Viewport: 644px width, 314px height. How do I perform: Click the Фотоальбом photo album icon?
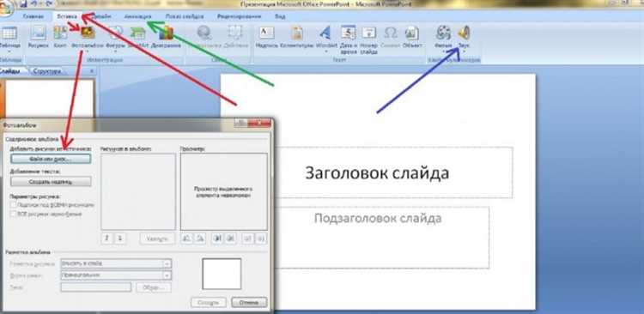(x=88, y=33)
